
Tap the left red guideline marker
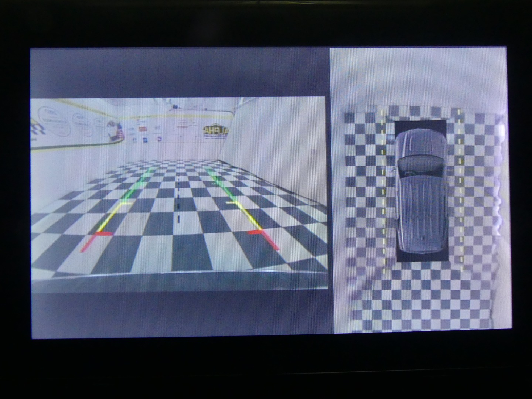(97, 234)
